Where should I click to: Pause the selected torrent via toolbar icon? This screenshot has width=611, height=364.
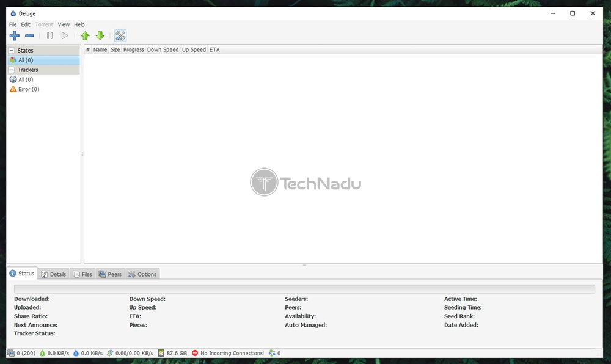(50, 36)
